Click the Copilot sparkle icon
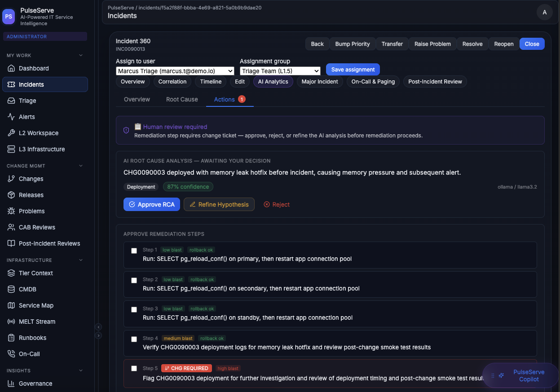Viewport: 560px width, 392px height. 502,375
